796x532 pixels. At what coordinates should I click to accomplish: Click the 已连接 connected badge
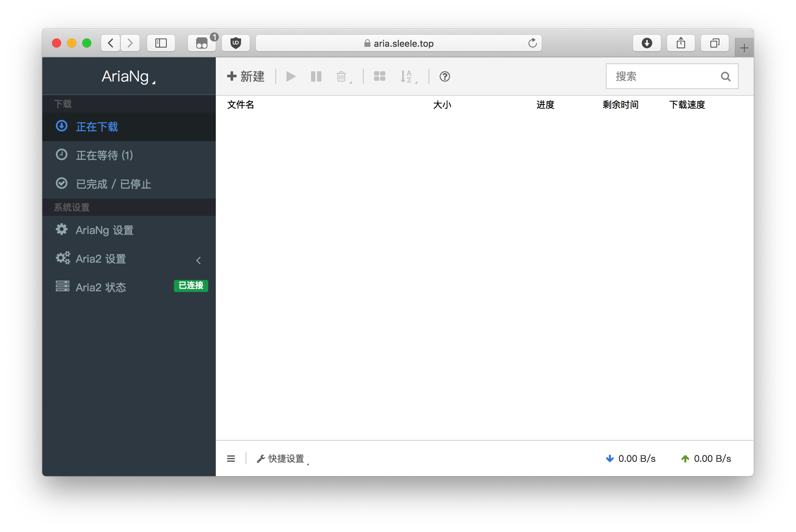(191, 286)
